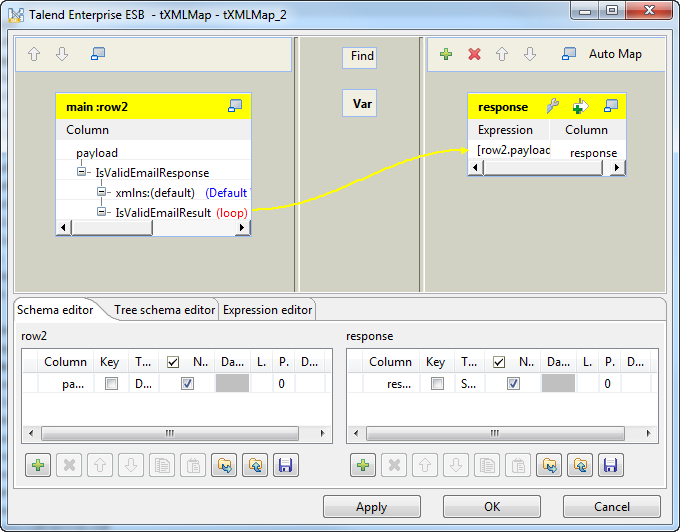Minimize the response output table
The height and width of the screenshot is (532, 680).
[610, 106]
